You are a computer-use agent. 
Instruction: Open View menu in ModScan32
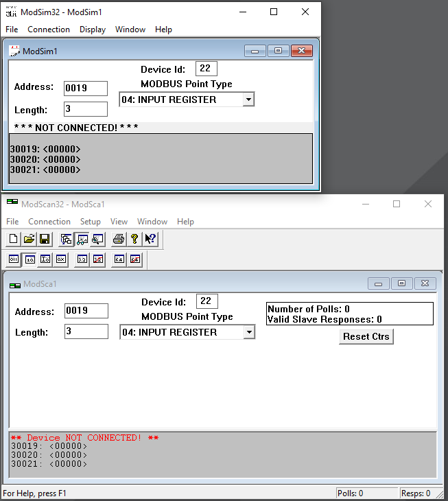click(119, 222)
